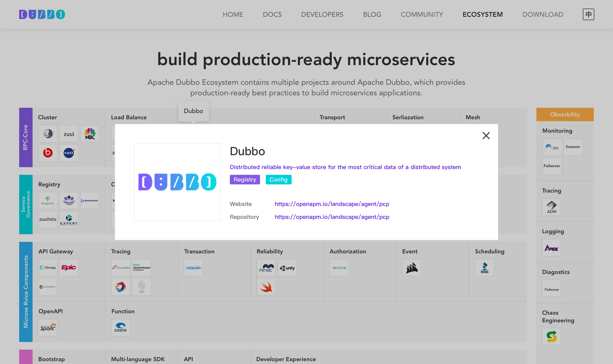Click the Dubbo tooltip label
613x364 pixels.
pos(193,111)
